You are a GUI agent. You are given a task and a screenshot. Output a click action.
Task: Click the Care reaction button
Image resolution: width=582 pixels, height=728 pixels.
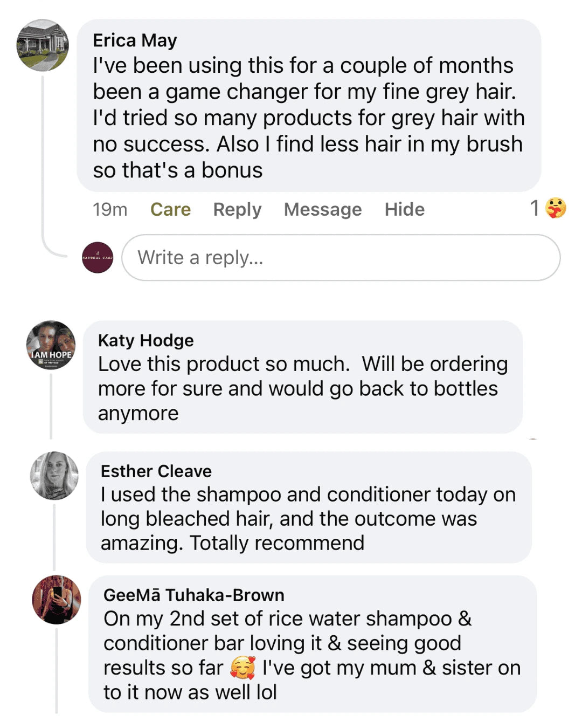(170, 209)
